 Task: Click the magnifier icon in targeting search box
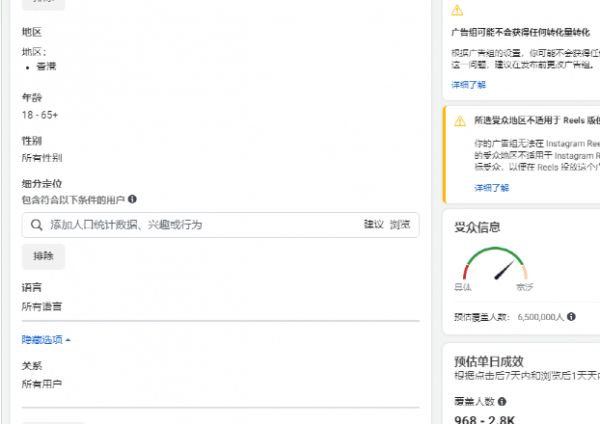click(x=37, y=225)
